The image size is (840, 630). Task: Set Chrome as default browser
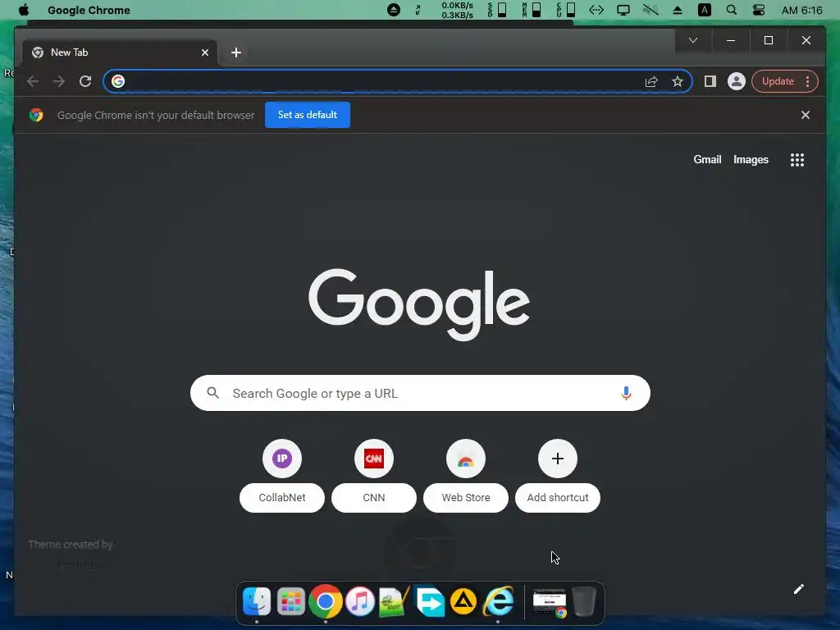[308, 115]
